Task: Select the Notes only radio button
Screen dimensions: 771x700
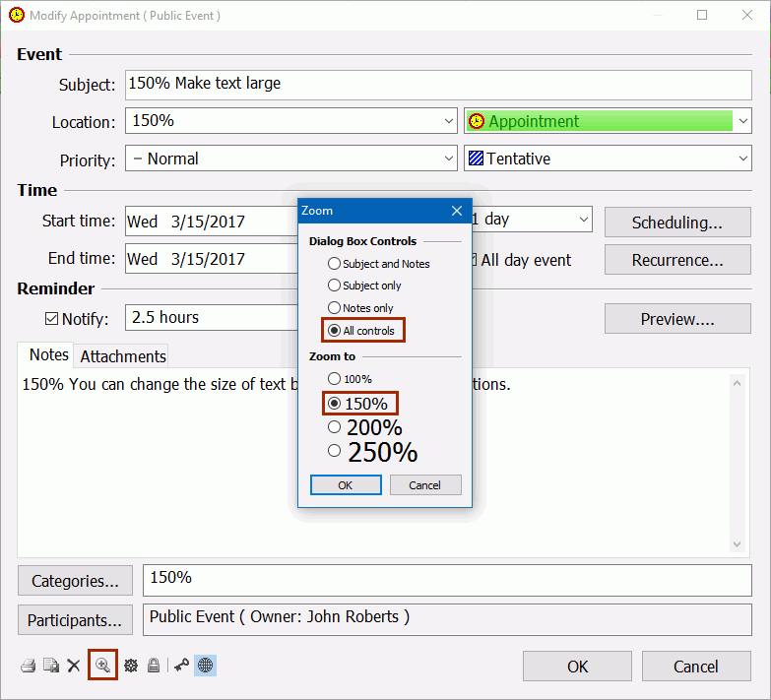Action: pyautogui.click(x=334, y=308)
